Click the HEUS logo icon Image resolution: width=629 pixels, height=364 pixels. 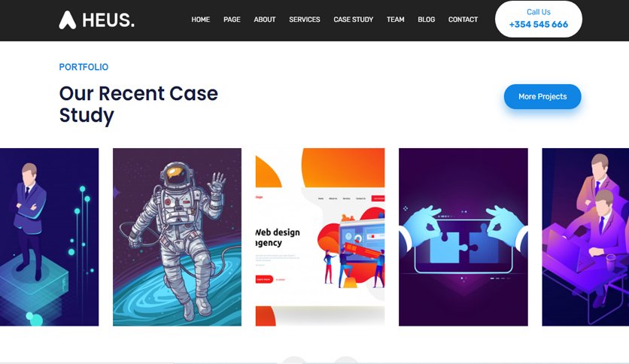point(68,20)
